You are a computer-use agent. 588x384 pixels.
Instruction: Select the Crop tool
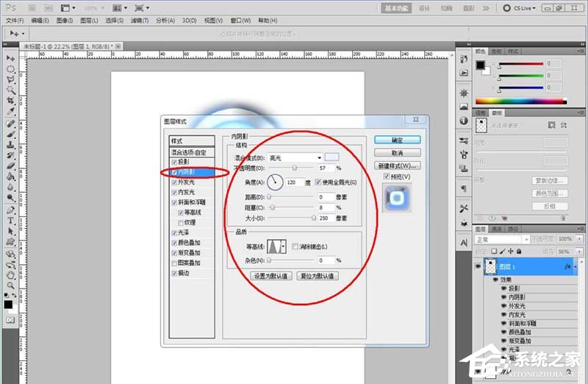pyautogui.click(x=10, y=101)
